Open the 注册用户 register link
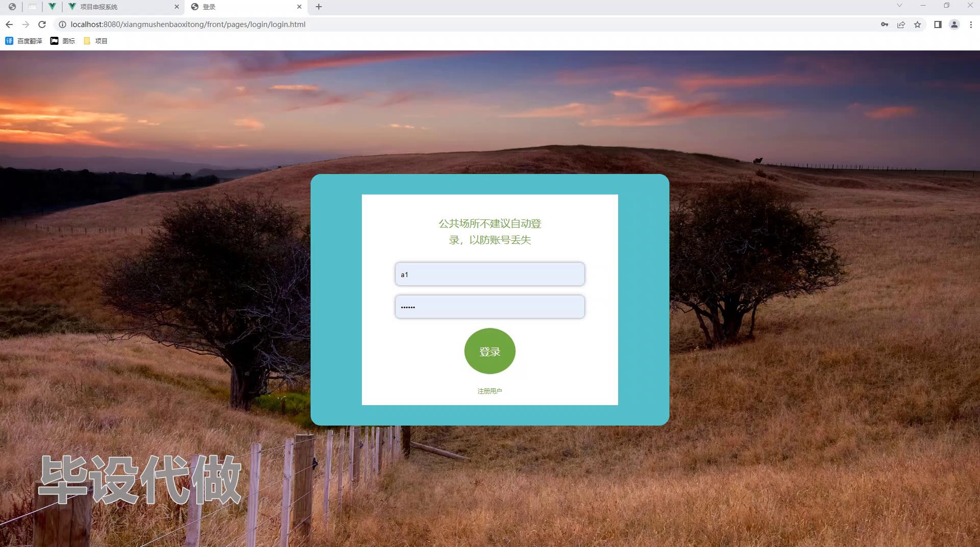 [x=489, y=391]
